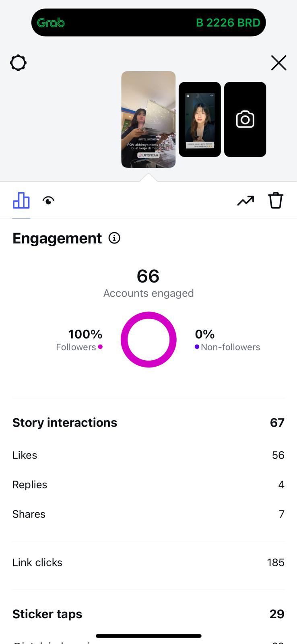Screen dimensions: 297x644
Task: Tap the camera icon story tile
Action: tap(245, 120)
